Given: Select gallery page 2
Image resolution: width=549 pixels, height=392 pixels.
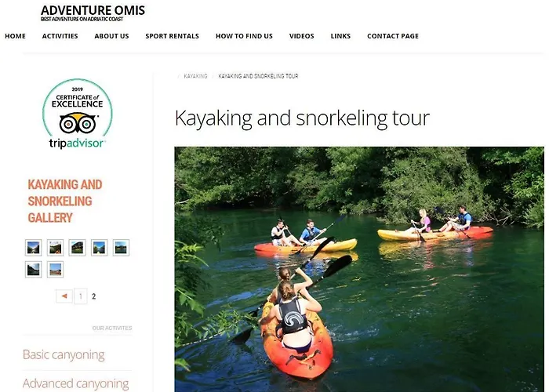Looking at the screenshot, I should click(x=94, y=296).
